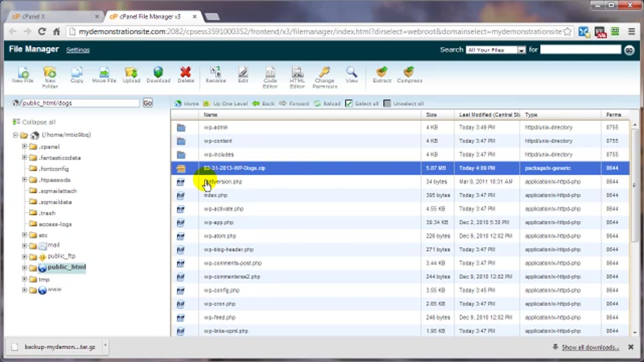This screenshot has width=644, height=362.
Task: Go to Home directory in file pane
Action: tap(186, 104)
